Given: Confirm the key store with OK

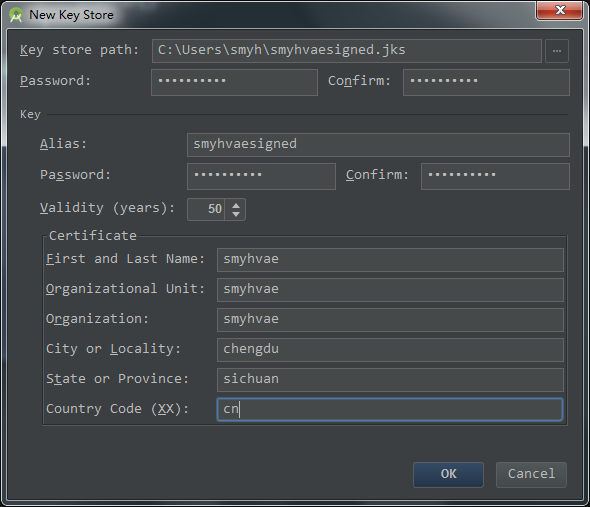Looking at the screenshot, I should [x=448, y=474].
